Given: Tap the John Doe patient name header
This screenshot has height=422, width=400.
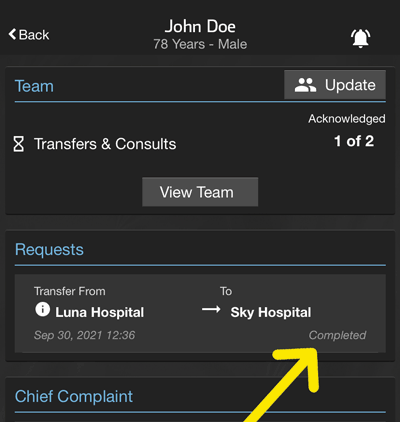Looking at the screenshot, I should click(x=200, y=27).
